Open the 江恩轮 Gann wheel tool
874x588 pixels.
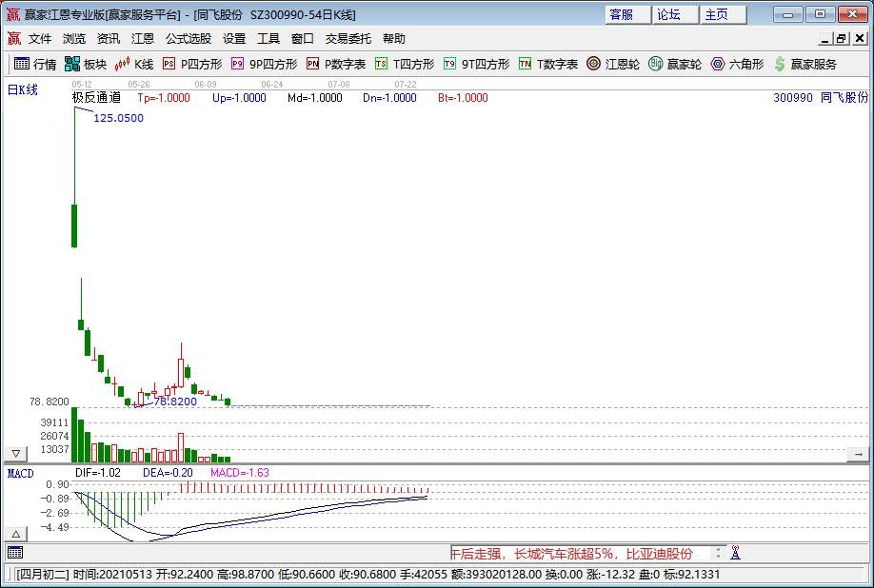613,64
